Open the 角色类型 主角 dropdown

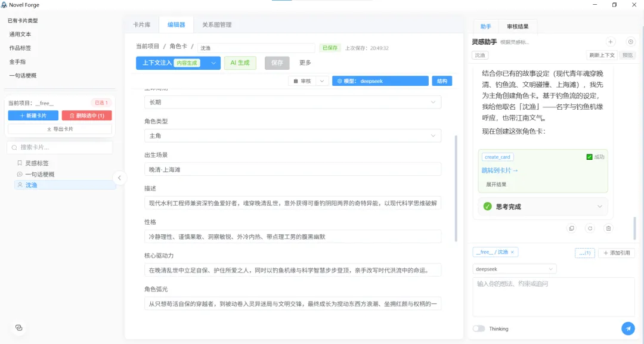coord(293,136)
